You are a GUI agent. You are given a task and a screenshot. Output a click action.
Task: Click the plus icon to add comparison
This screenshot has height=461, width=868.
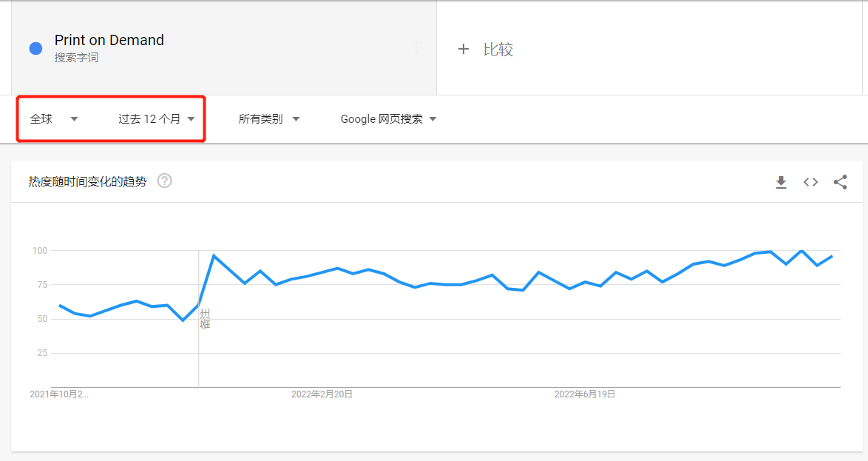point(464,50)
